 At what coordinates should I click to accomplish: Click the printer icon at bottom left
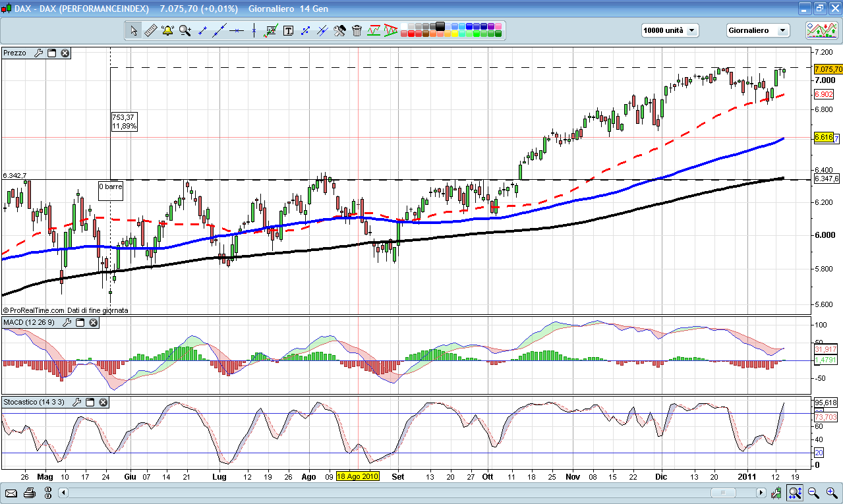tap(29, 492)
